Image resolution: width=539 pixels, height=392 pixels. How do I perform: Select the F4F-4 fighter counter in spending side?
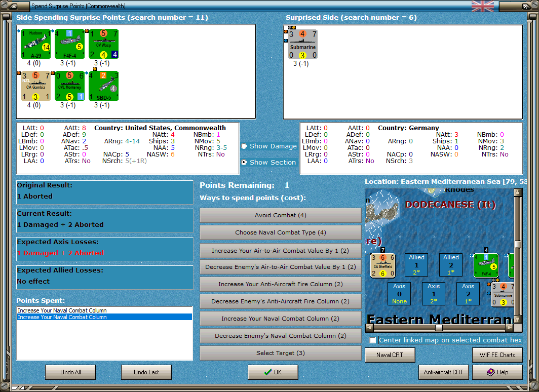pyautogui.click(x=69, y=44)
